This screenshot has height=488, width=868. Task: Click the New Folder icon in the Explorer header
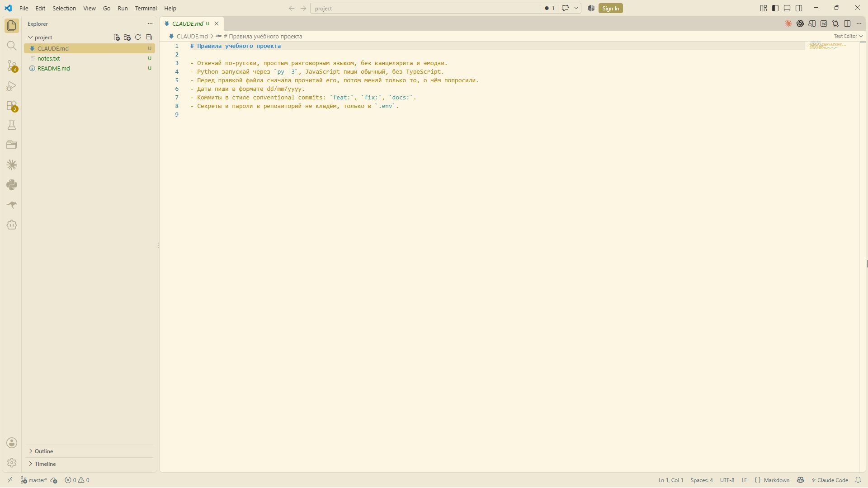[127, 38]
